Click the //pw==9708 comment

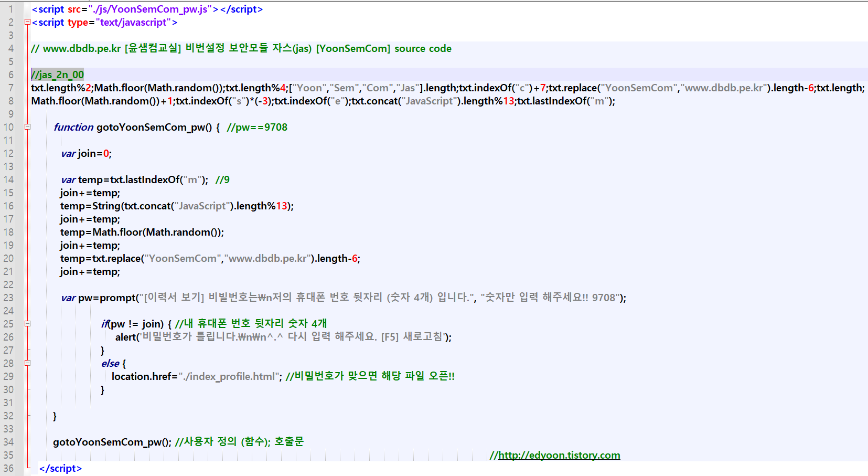[x=257, y=127]
